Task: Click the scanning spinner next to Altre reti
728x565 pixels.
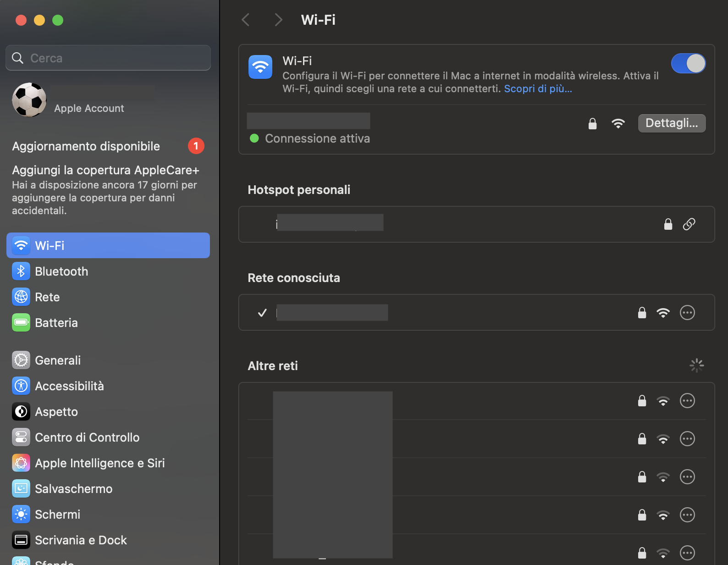Action: 696,365
